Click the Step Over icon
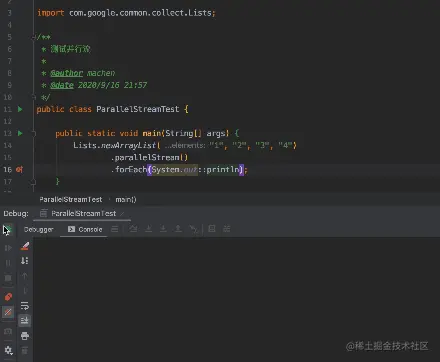440x362 pixels. pos(133,229)
